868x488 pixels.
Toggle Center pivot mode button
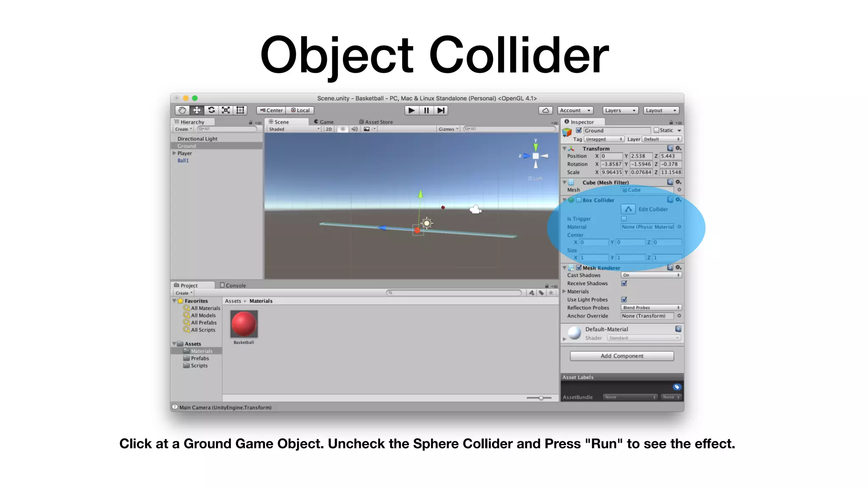[x=271, y=110]
